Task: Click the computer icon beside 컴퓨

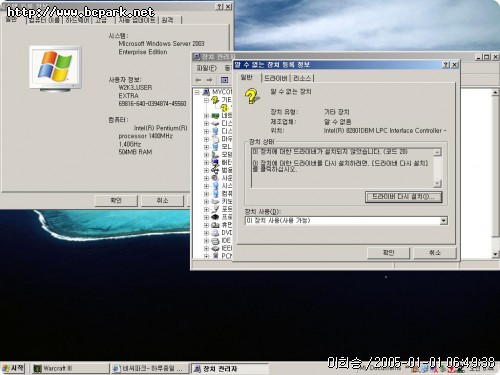Action: tap(215, 193)
